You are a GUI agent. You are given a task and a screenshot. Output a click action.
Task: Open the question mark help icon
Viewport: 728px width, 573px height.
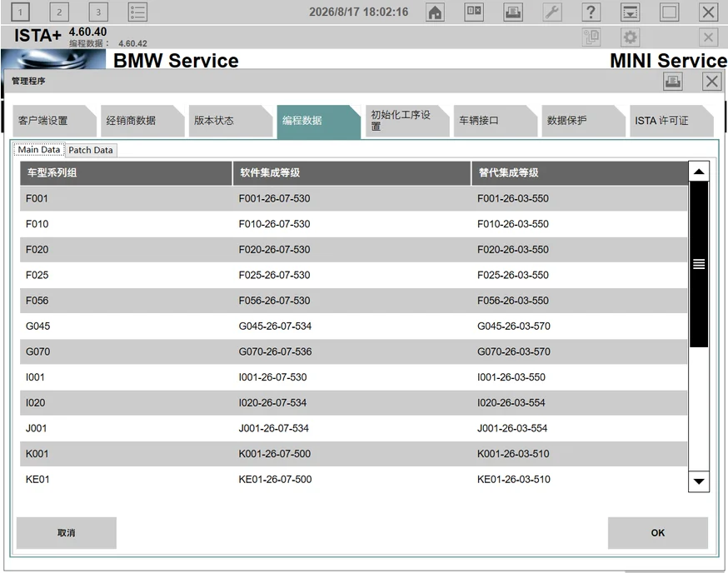pyautogui.click(x=591, y=12)
